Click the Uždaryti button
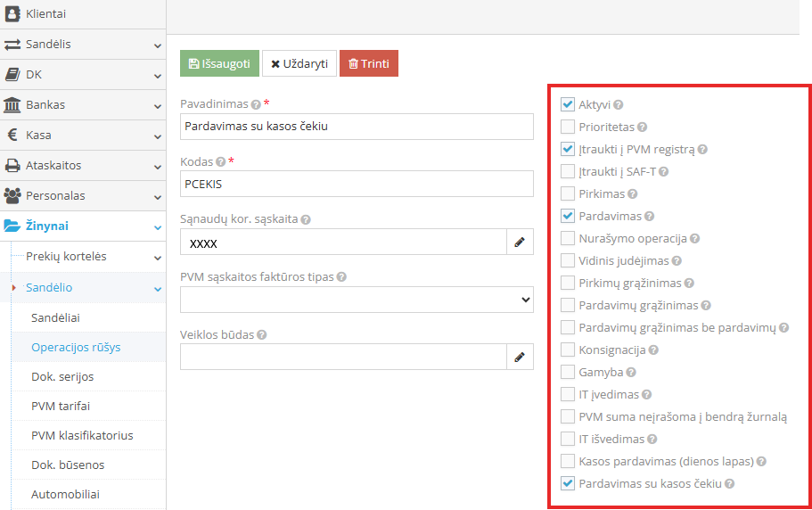Screen dimensions: 812x510 pos(299,63)
